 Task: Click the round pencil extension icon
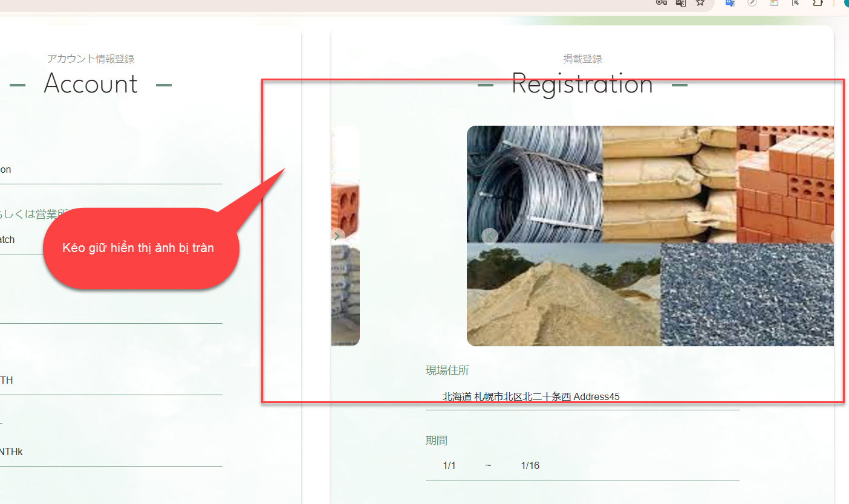coord(752,3)
